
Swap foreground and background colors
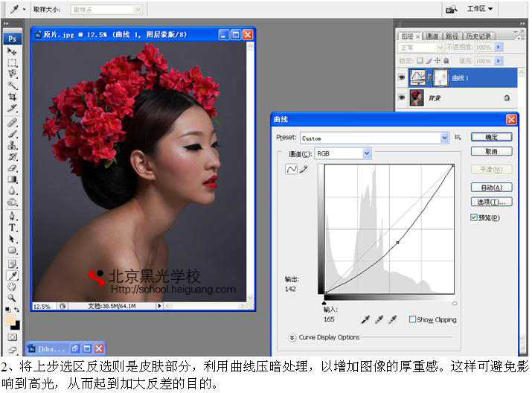point(16,310)
